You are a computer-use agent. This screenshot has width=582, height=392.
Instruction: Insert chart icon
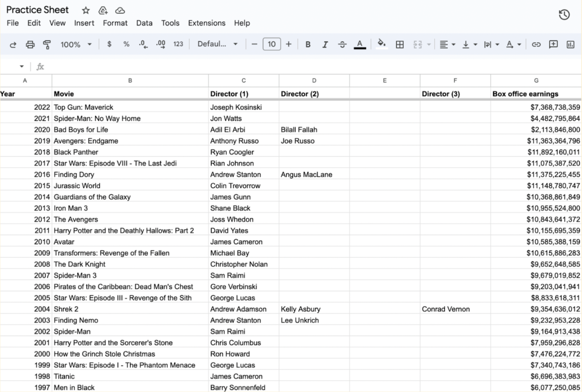click(x=571, y=44)
